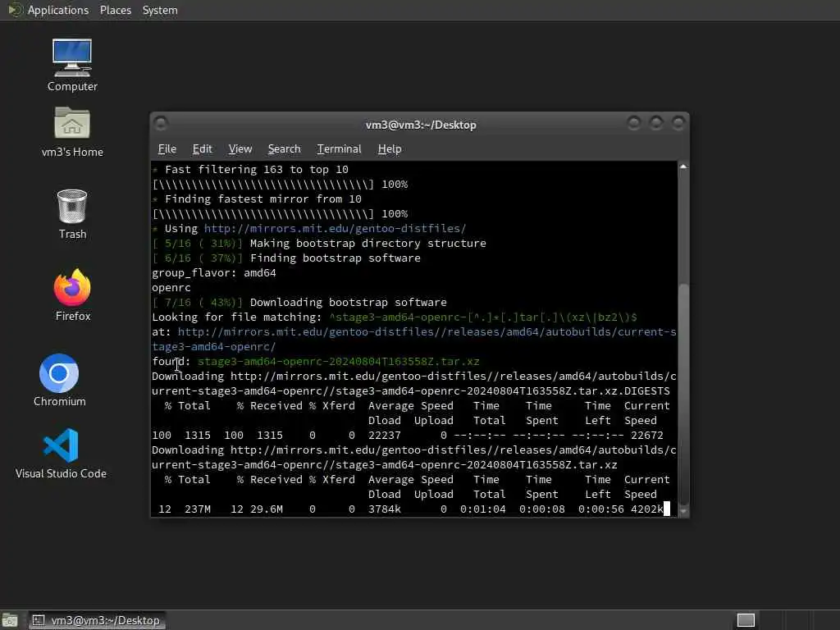Open the Trash desktop icon

[x=72, y=213]
